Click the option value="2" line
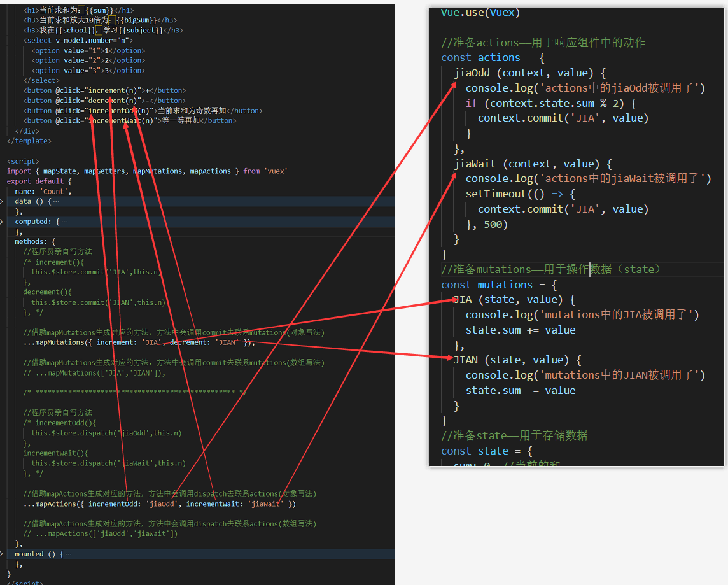The width and height of the screenshot is (728, 585). (88, 60)
